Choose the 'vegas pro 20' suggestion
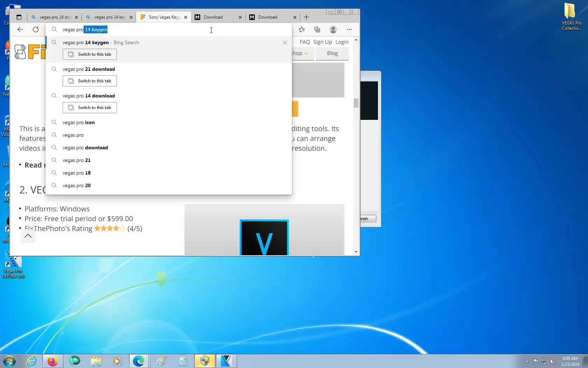Image resolution: width=588 pixels, height=368 pixels. point(169,185)
